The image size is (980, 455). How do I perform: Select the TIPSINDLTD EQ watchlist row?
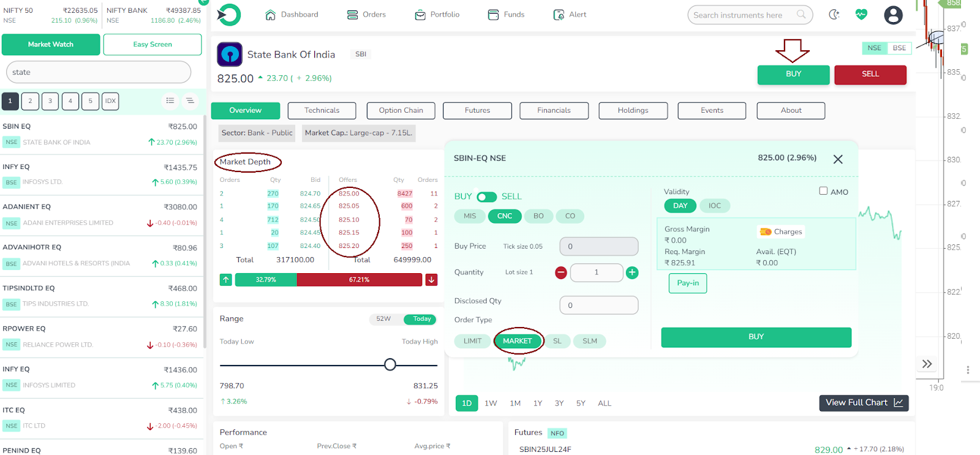[100, 296]
